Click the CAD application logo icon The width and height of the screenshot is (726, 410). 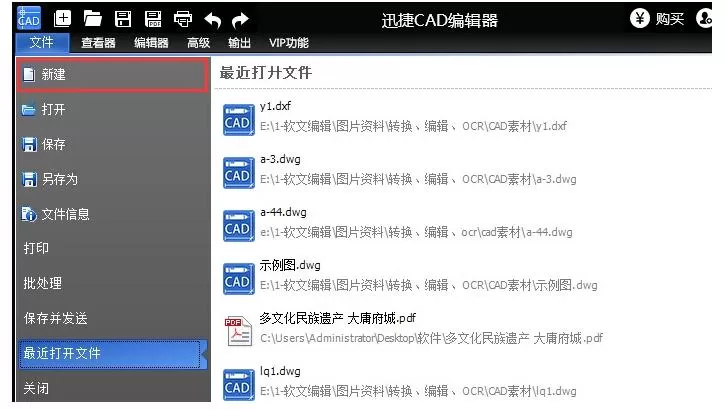[x=29, y=18]
